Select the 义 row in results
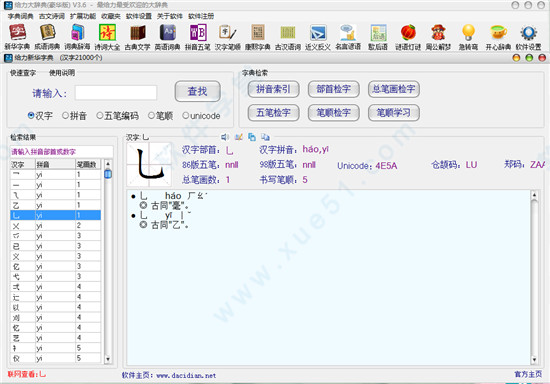 coord(55,256)
